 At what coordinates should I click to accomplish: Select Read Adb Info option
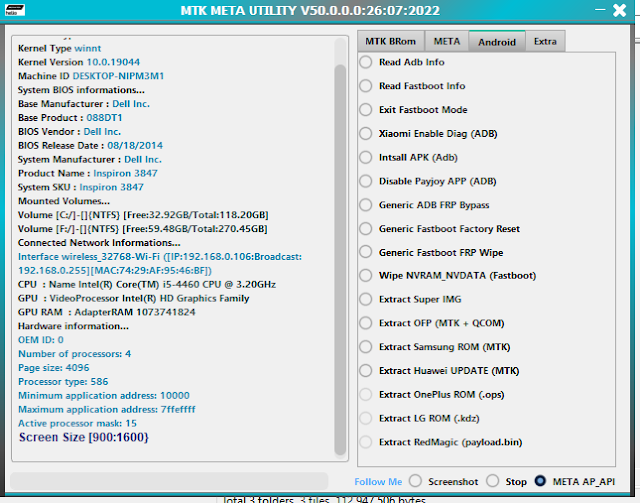pos(402,62)
